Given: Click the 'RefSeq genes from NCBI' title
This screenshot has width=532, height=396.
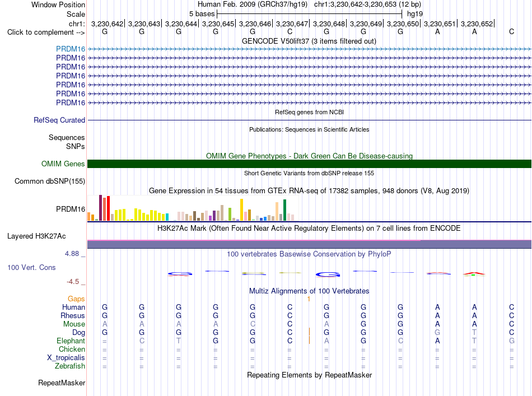Looking at the screenshot, I should [310, 112].
